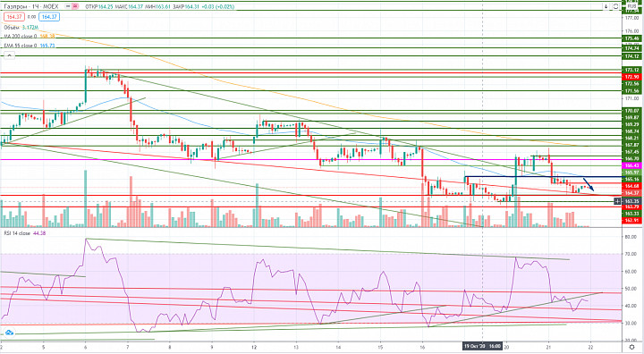Open the RUB currency selector

click(x=631, y=5)
